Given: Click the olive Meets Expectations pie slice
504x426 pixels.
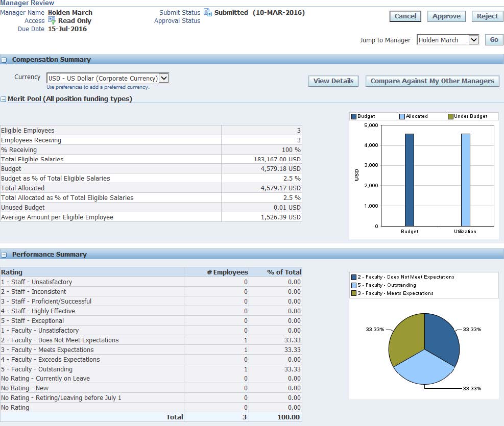Looking at the screenshot, I should [x=406, y=337].
